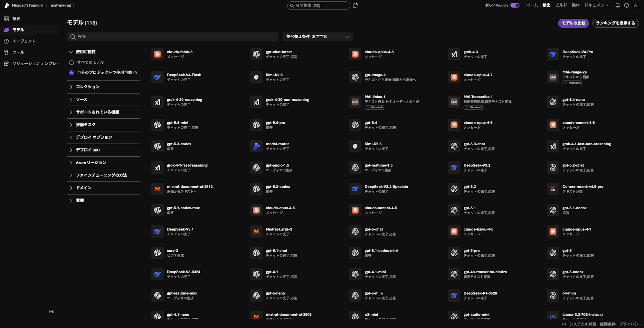Image resolution: width=644 pixels, height=328 pixels.
Task: Open the 並べ替え条件 sort dropdown
Action: tap(318, 37)
